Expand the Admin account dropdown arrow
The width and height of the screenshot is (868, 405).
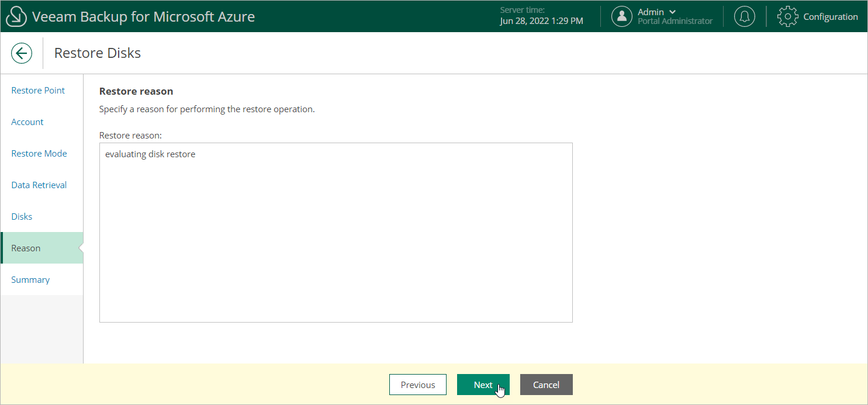pyautogui.click(x=672, y=12)
